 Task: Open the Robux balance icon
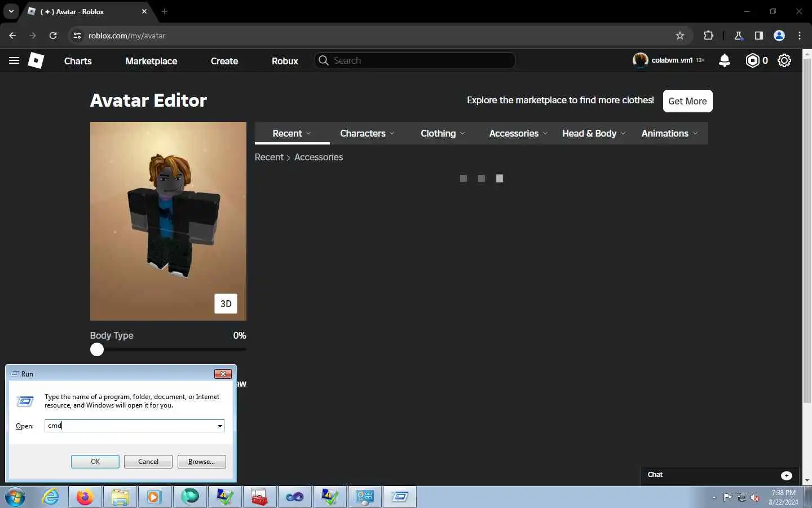click(x=752, y=60)
